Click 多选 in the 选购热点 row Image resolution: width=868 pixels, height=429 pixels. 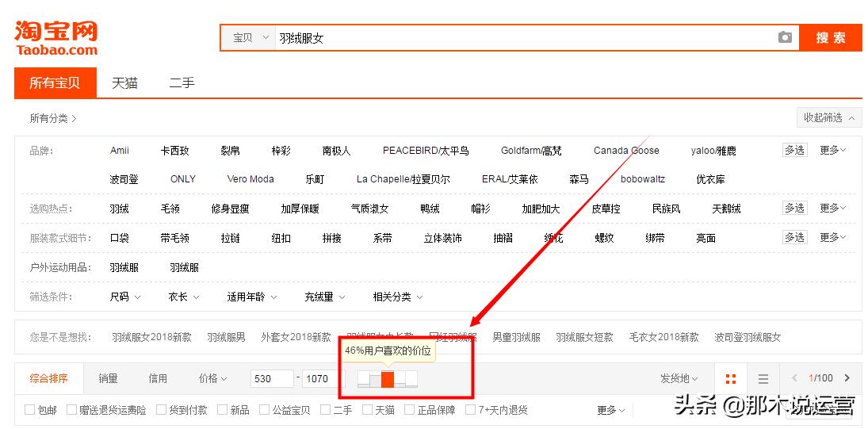(794, 208)
